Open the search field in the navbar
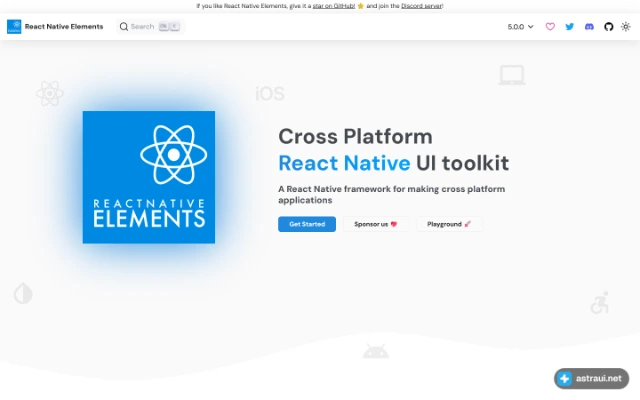 150,27
